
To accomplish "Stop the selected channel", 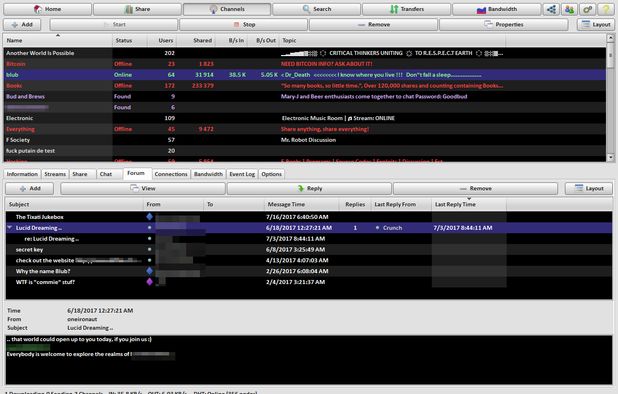I will click(244, 24).
